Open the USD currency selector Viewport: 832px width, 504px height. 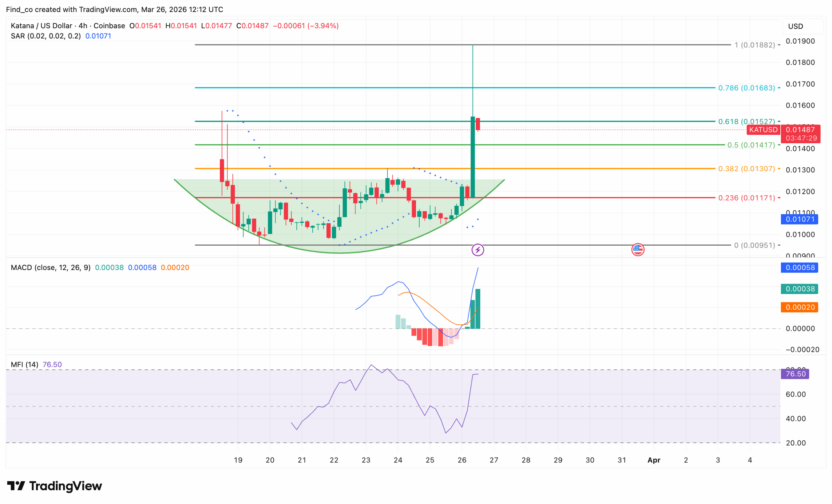coord(803,26)
